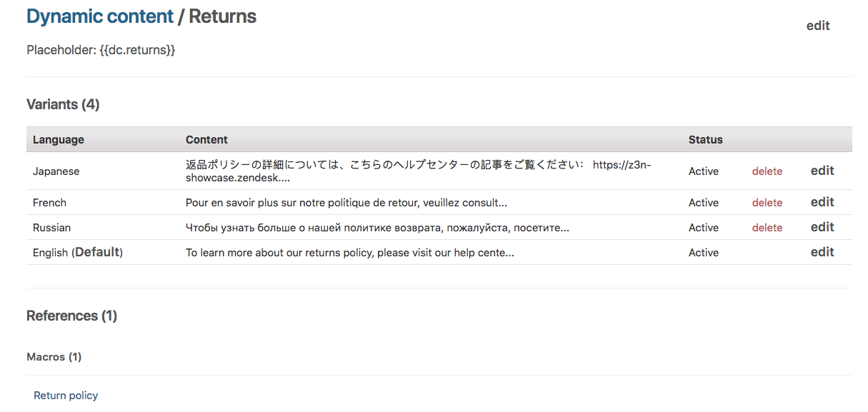The image size is (868, 412).
Task: Click the Content column header
Action: point(206,140)
